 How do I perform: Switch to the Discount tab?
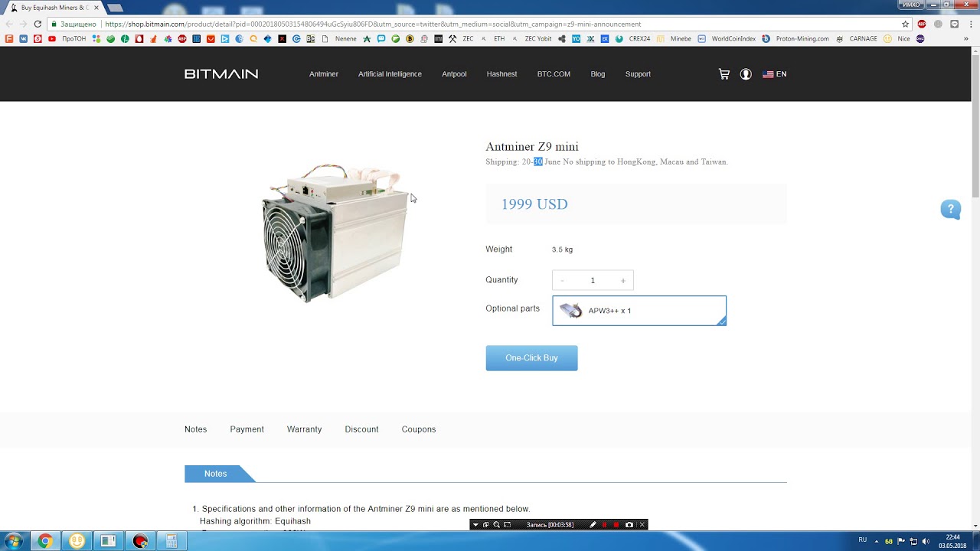(361, 429)
